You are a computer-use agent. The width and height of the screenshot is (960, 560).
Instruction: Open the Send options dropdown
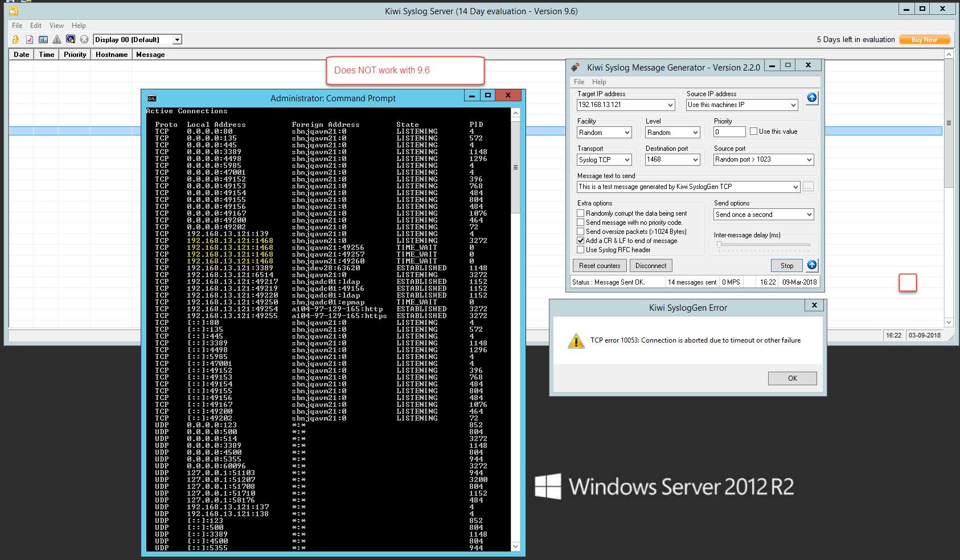click(x=809, y=215)
